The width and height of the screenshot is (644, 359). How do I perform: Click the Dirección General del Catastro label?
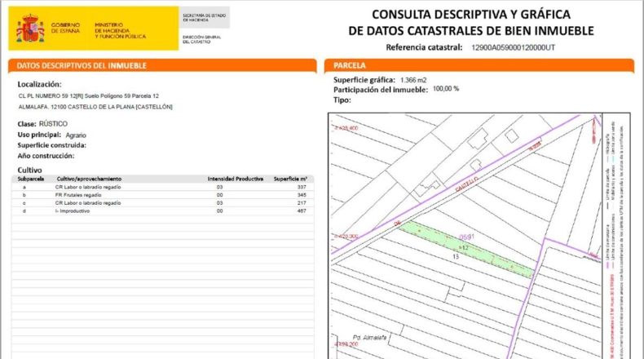201,39
